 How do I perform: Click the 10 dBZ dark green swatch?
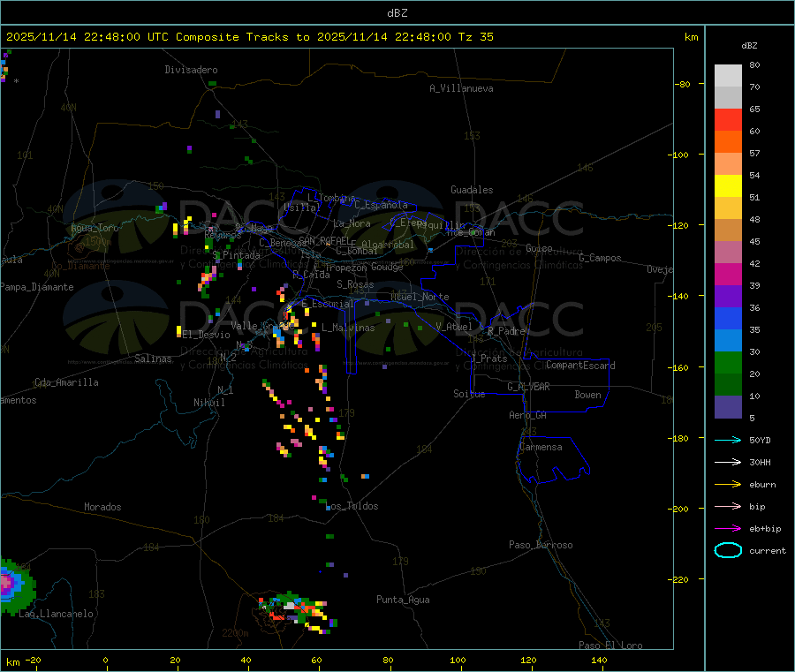coord(728,385)
